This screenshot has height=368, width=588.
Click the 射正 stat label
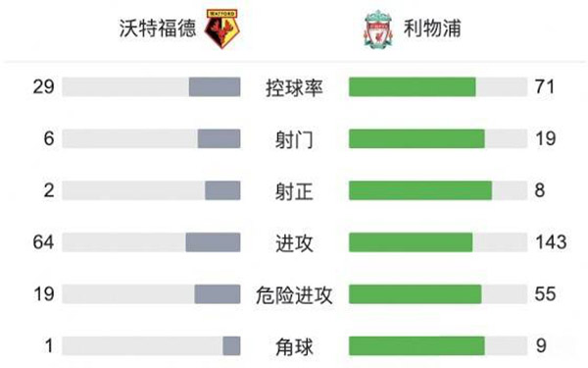tap(294, 191)
